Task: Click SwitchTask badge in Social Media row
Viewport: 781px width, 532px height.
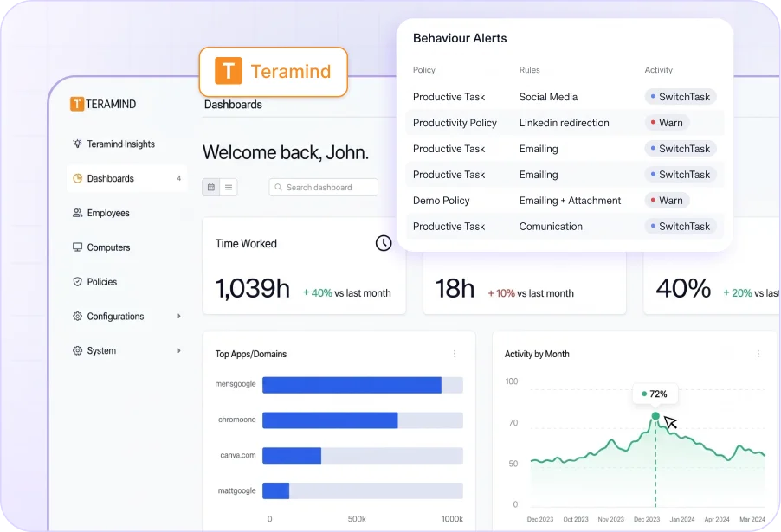Action: (x=681, y=97)
